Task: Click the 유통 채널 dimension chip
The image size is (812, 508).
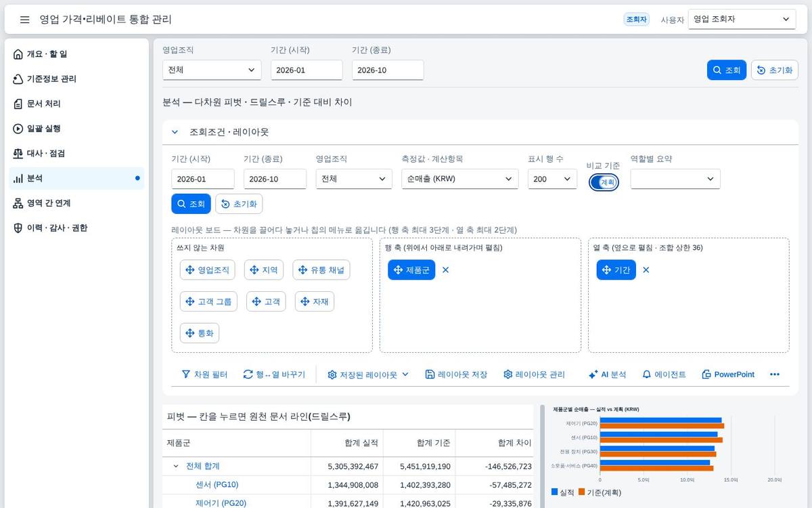Action: 321,270
